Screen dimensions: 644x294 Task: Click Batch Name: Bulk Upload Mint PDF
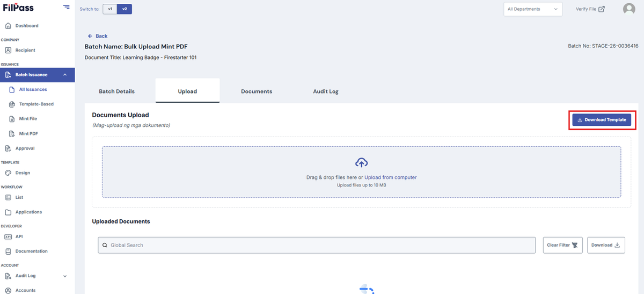(x=136, y=47)
